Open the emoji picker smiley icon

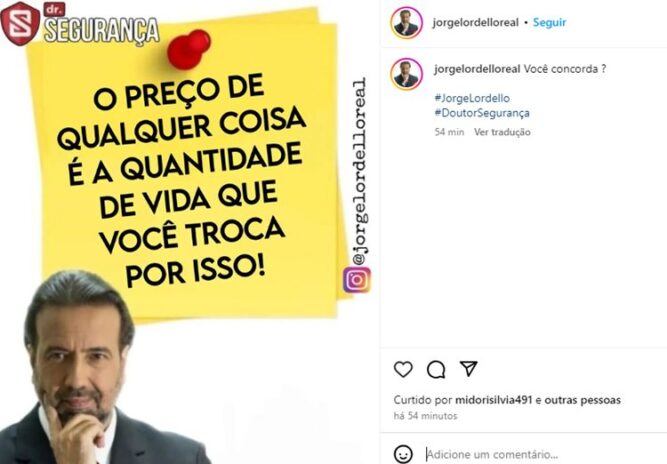[403, 454]
